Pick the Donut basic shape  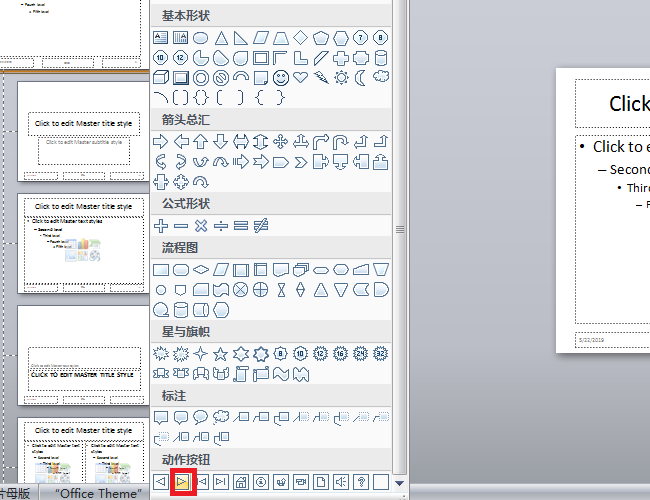coord(201,78)
